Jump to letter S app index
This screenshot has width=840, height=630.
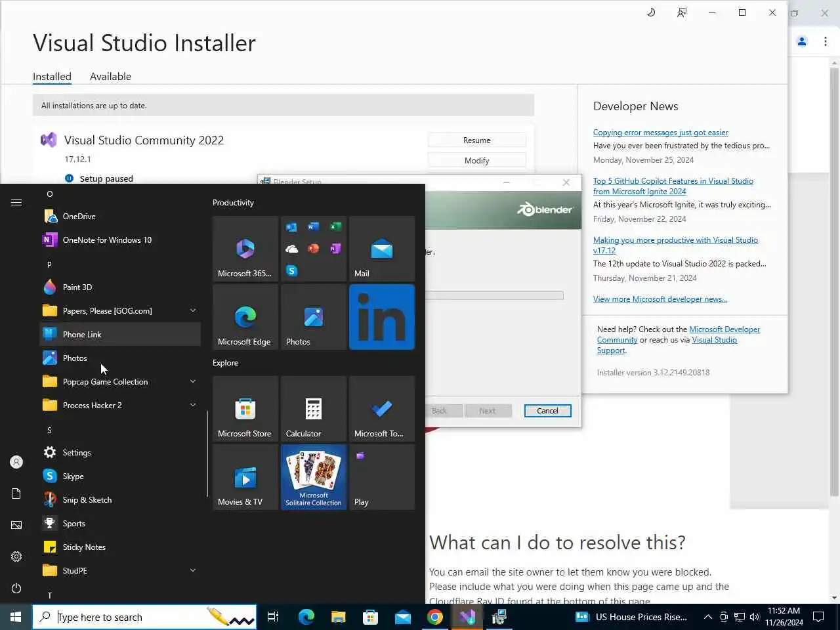point(49,430)
